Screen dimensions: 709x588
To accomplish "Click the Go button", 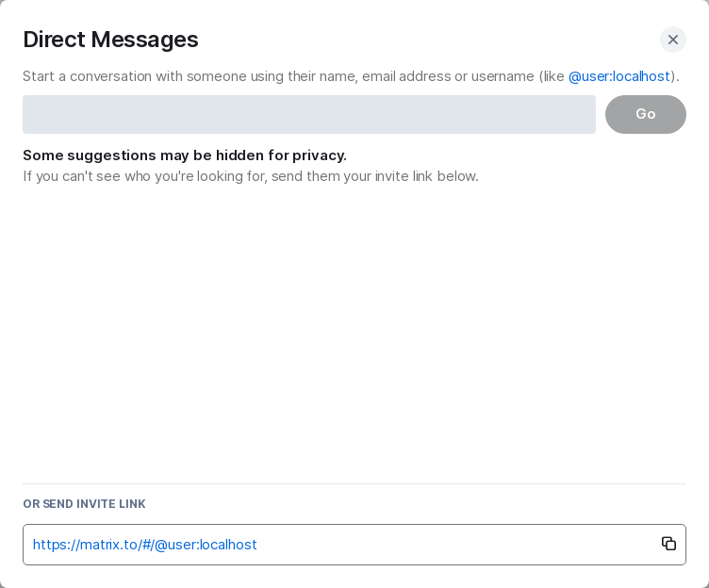I will coord(645,114).
